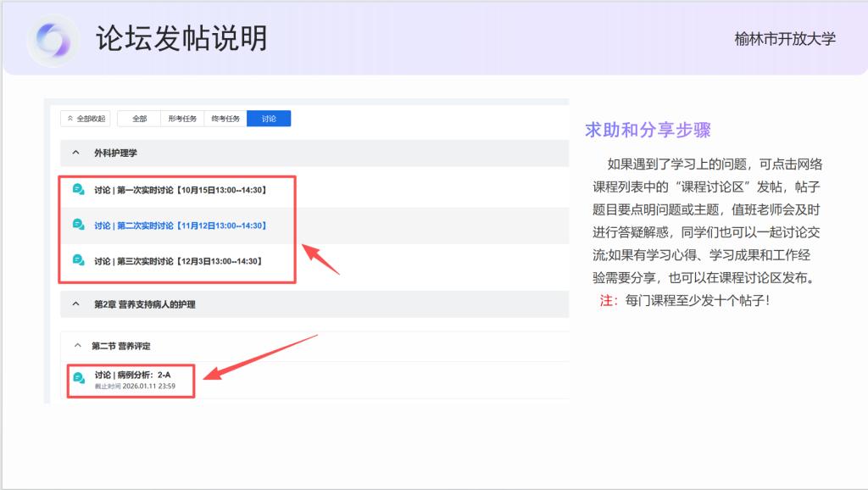
Task: Click the chat icon beside 病例分析：2-A
Action: pyautogui.click(x=79, y=378)
